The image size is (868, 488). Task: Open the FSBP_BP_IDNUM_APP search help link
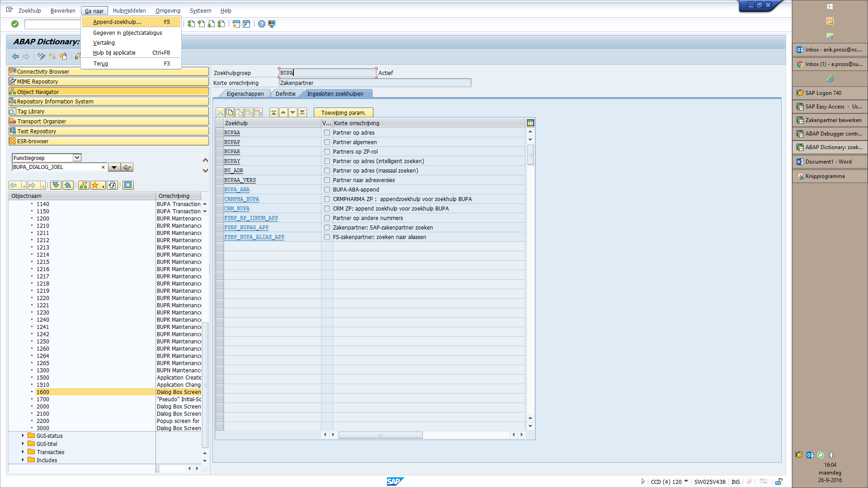tap(251, 218)
